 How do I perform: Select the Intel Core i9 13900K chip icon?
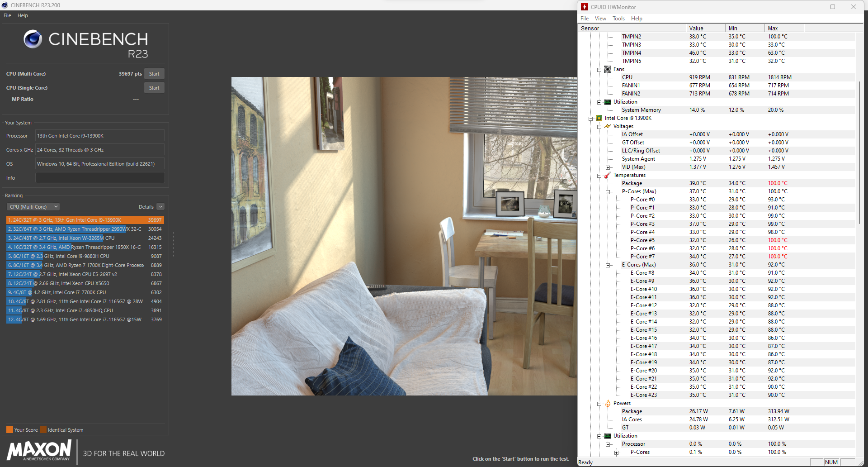pyautogui.click(x=599, y=118)
